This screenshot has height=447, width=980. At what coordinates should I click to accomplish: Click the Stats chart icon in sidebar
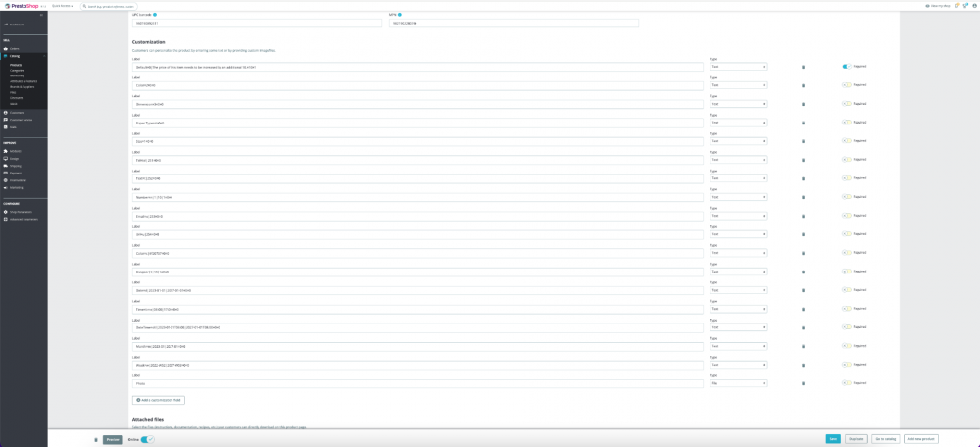tap(6, 126)
